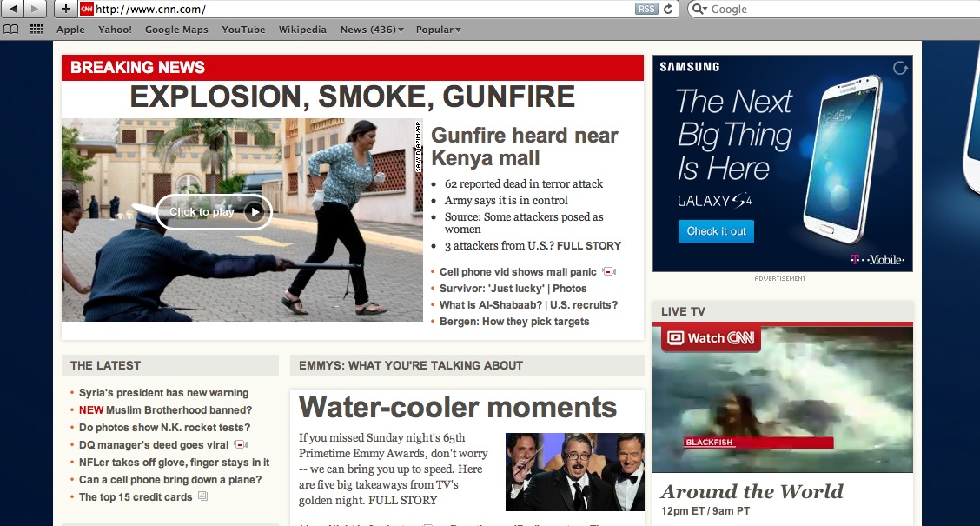
Task: Click the 'Check it out' Samsung button
Action: pyautogui.click(x=716, y=231)
